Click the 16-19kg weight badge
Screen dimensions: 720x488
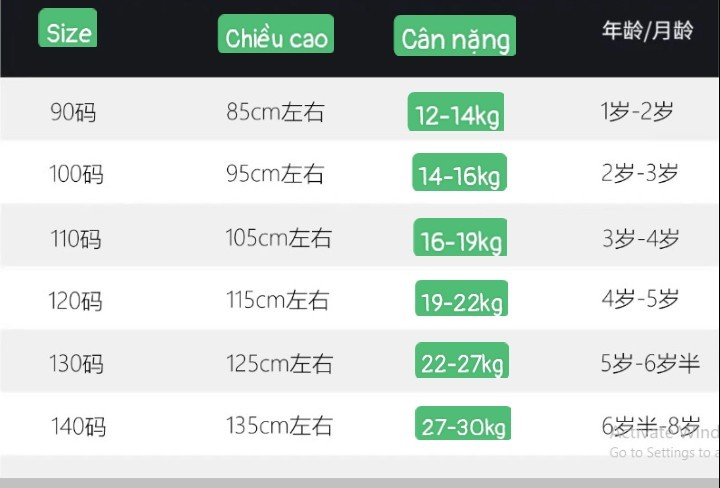click(x=460, y=237)
